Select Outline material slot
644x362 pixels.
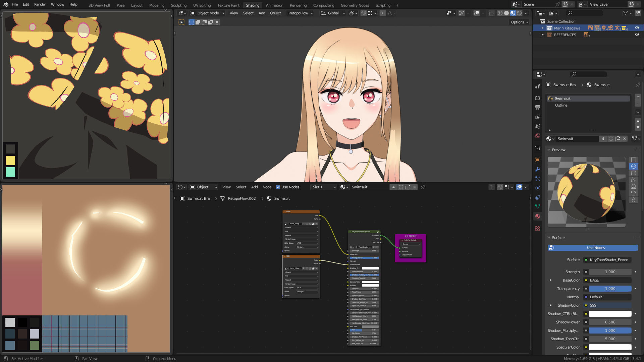click(588, 105)
